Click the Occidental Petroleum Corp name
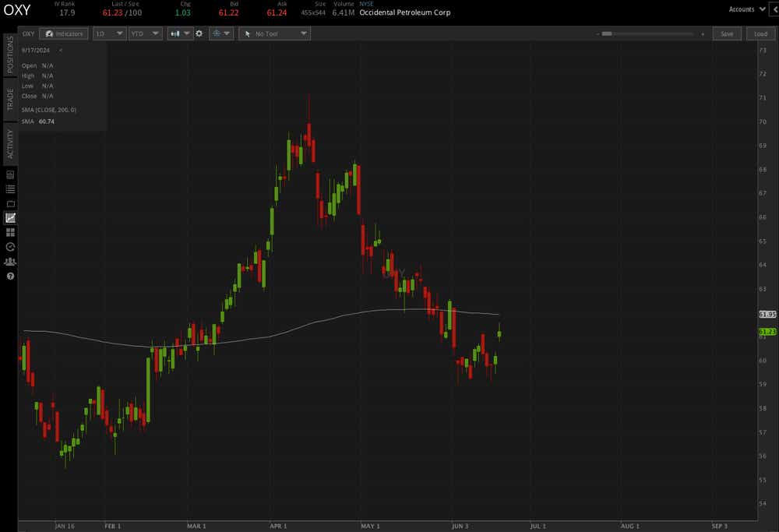The width and height of the screenshot is (779, 532). pyautogui.click(x=405, y=12)
